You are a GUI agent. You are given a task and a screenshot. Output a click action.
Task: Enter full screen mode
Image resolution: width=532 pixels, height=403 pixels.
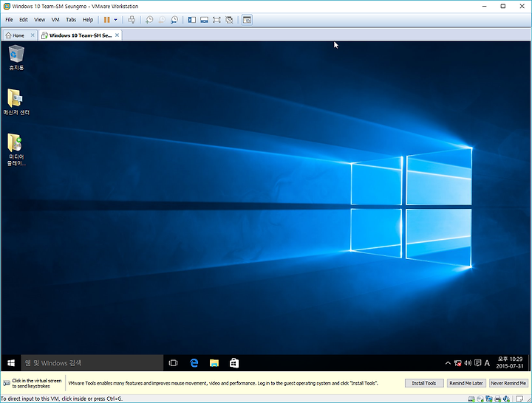click(216, 20)
